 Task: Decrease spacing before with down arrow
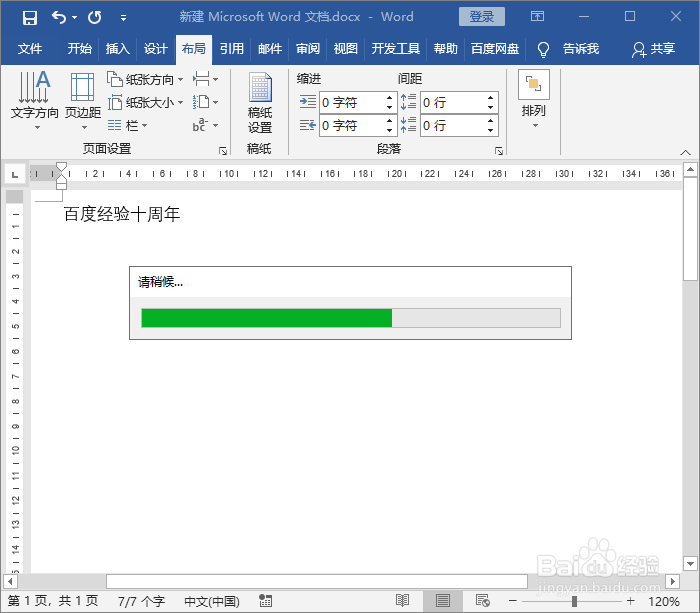point(491,108)
